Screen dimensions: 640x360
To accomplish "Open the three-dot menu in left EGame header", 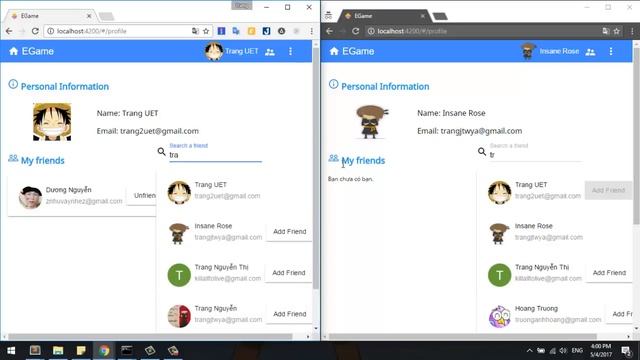I will 290,51.
